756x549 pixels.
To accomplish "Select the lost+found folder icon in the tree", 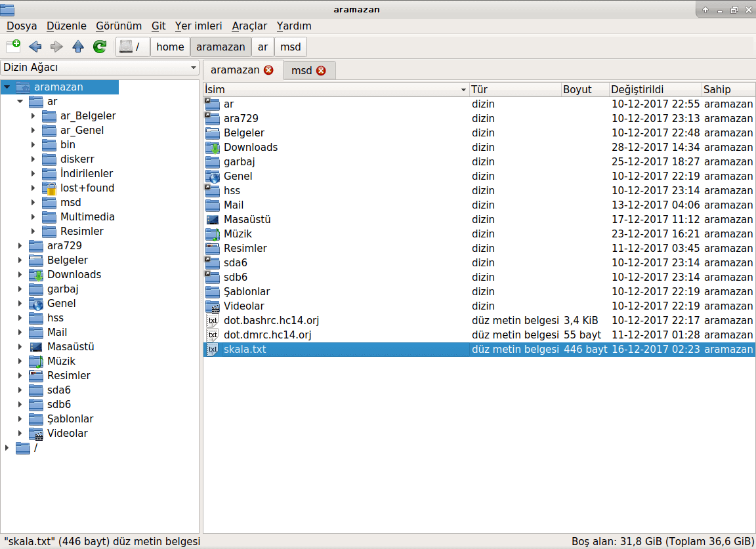I will (x=51, y=188).
